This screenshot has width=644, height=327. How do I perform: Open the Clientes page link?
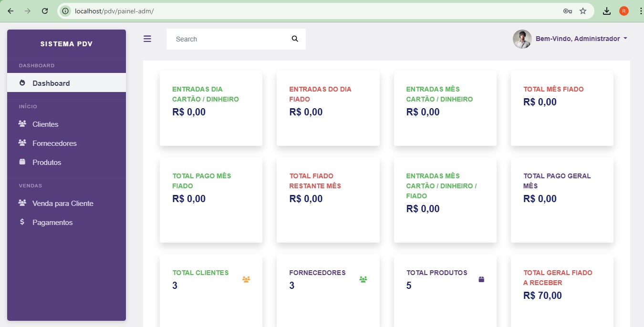click(x=46, y=124)
